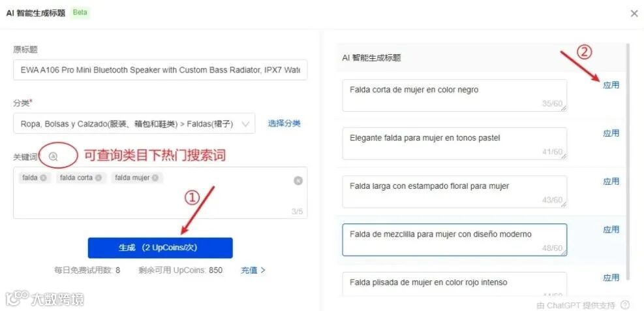Focus the keywords tag input area
Image resolution: width=644 pixels, height=311 pixels.
click(160, 193)
